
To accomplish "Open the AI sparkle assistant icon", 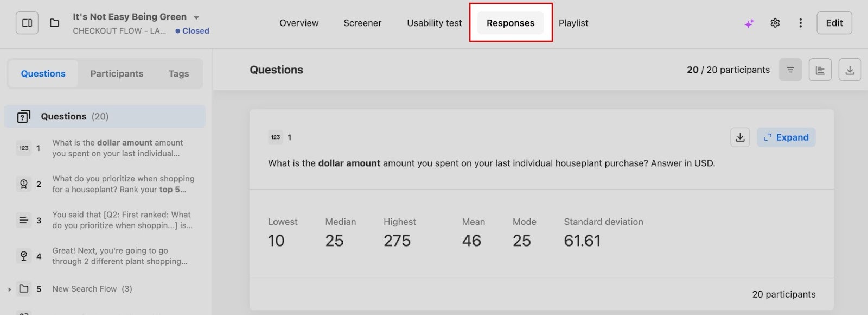I will tap(749, 23).
